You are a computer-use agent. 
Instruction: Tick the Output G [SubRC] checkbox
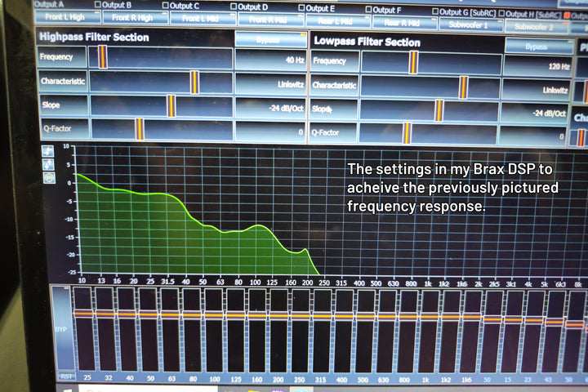(x=435, y=11)
